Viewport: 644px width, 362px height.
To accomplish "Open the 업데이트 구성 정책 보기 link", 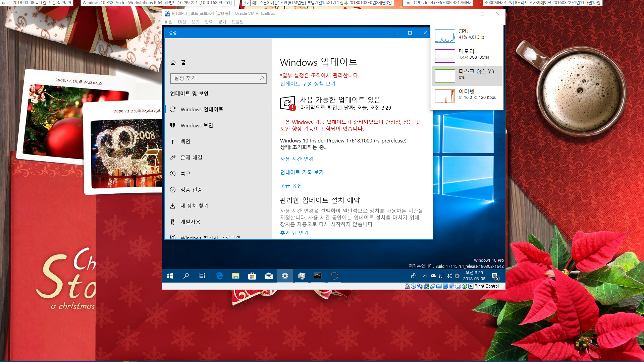I will point(308,84).
